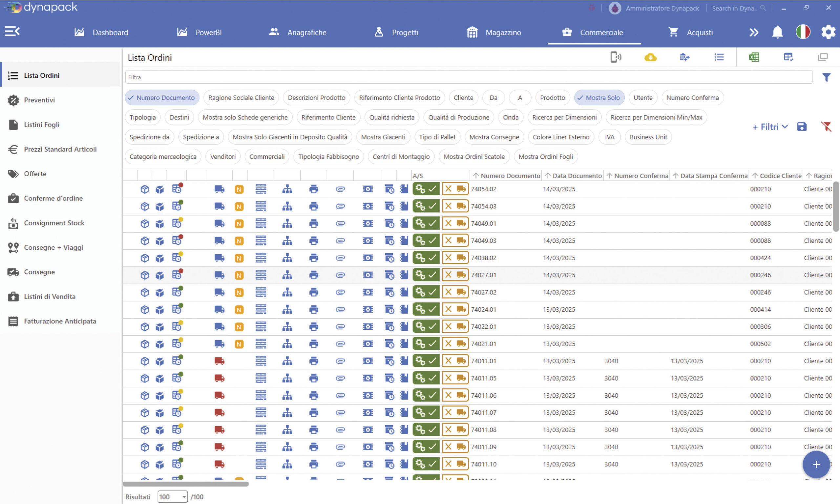Image resolution: width=840 pixels, height=504 pixels.
Task: Sort by Data Documento column header
Action: (x=574, y=176)
